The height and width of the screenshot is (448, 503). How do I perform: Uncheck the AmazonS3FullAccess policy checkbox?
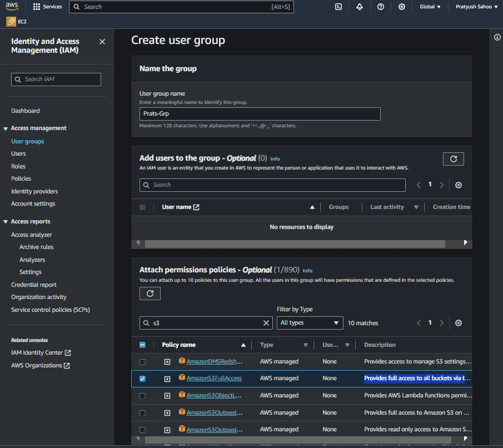click(143, 379)
